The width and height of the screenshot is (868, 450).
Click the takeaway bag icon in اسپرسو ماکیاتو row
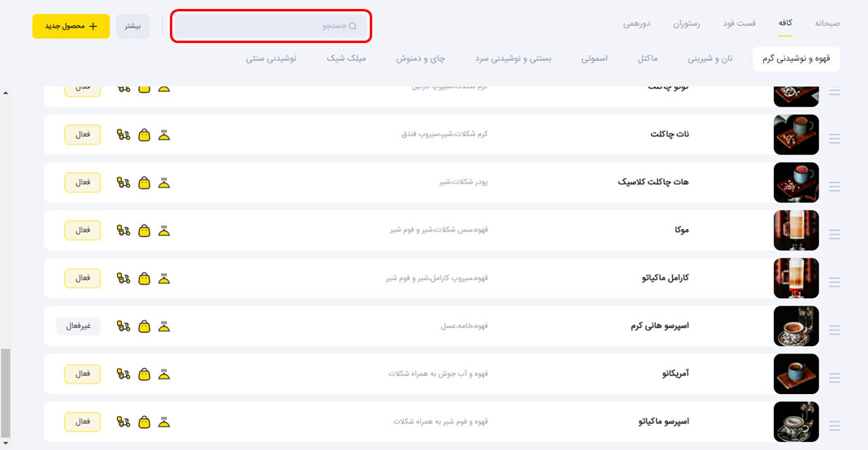144,422
